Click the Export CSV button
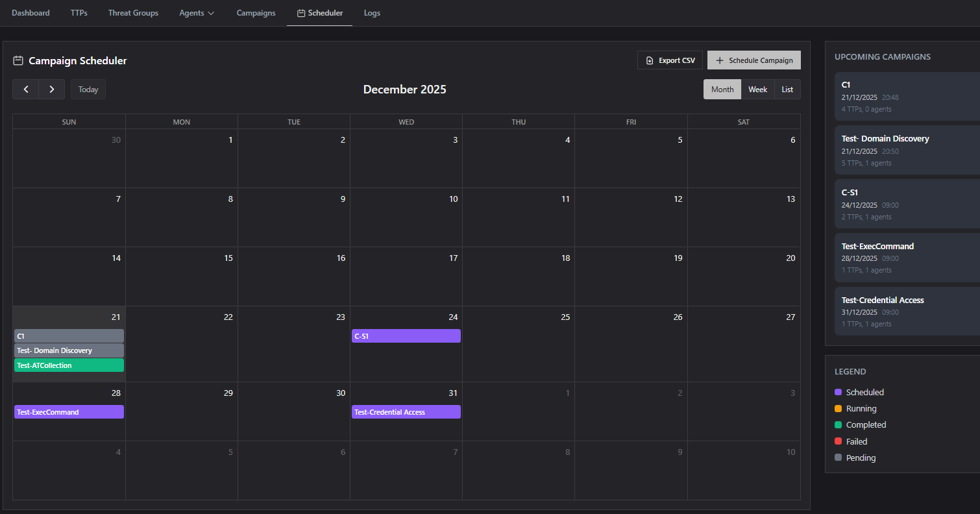 [x=669, y=60]
